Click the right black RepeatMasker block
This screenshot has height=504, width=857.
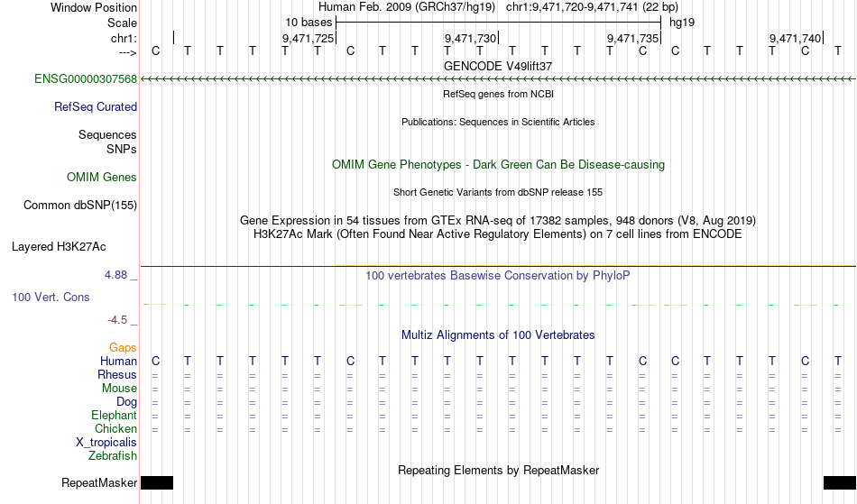pyautogui.click(x=840, y=482)
